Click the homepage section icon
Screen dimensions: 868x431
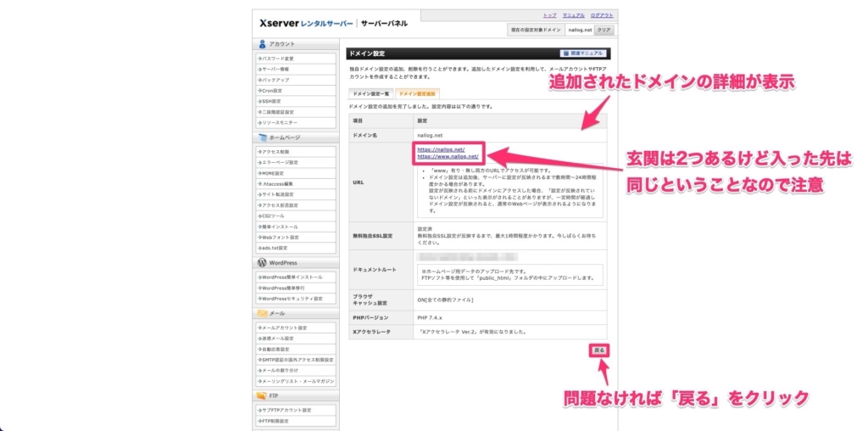point(262,137)
